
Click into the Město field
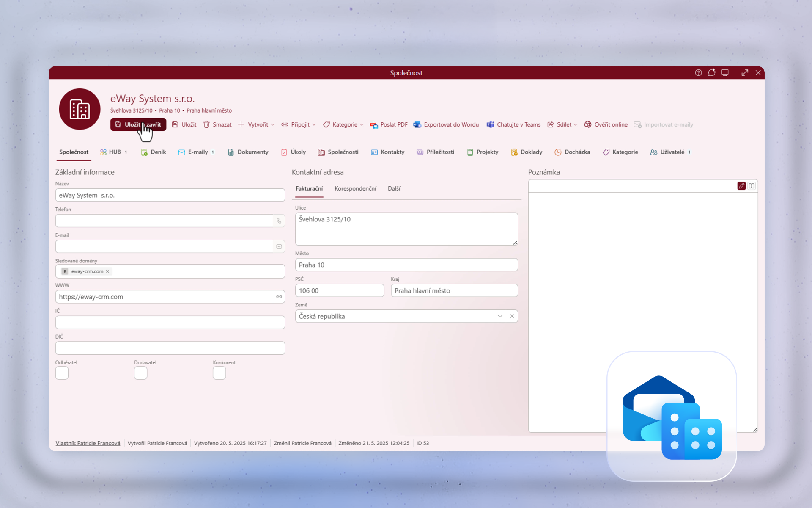pos(406,265)
